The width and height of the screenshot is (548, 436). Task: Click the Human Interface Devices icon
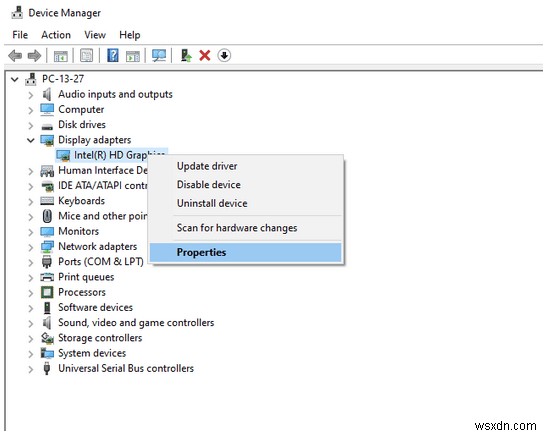(47, 171)
